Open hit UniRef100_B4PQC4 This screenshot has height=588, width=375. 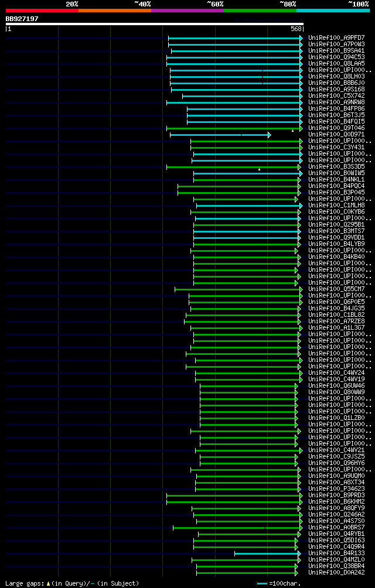click(x=336, y=186)
